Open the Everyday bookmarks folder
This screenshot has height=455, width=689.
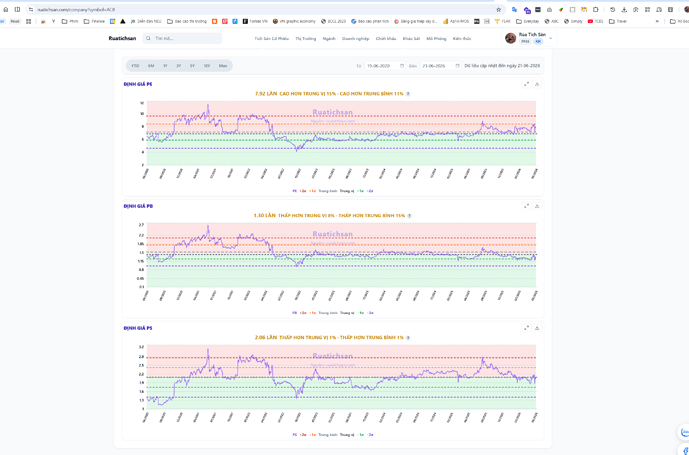point(528,21)
